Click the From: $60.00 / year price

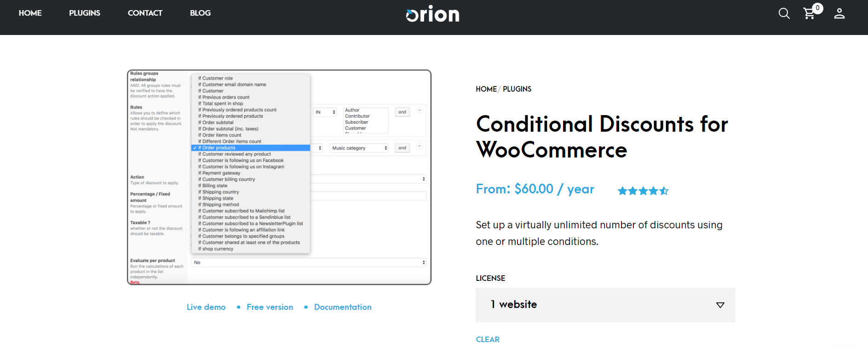tap(535, 189)
